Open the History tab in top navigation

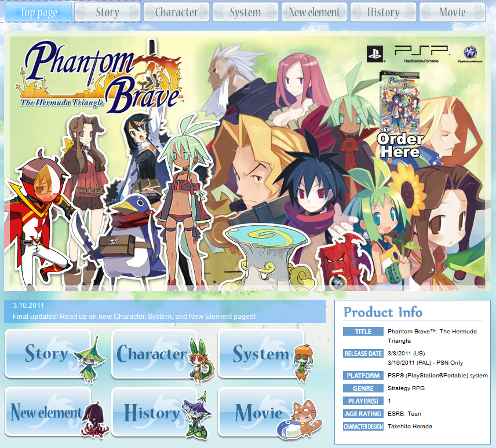point(384,12)
